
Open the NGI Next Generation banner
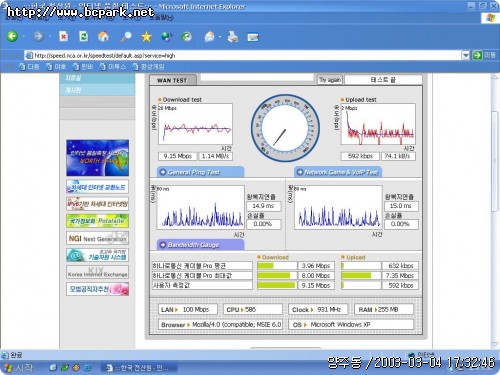pos(97,238)
